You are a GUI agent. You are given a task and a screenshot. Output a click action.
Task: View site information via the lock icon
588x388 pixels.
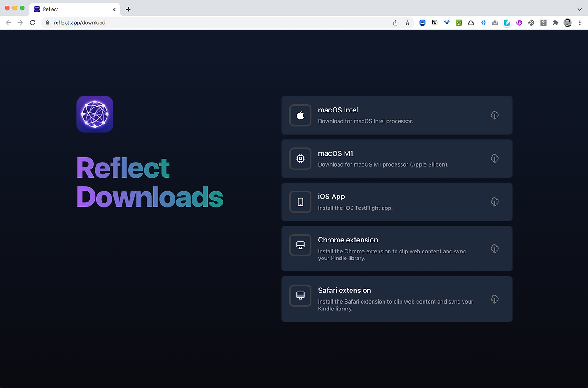pyautogui.click(x=47, y=22)
